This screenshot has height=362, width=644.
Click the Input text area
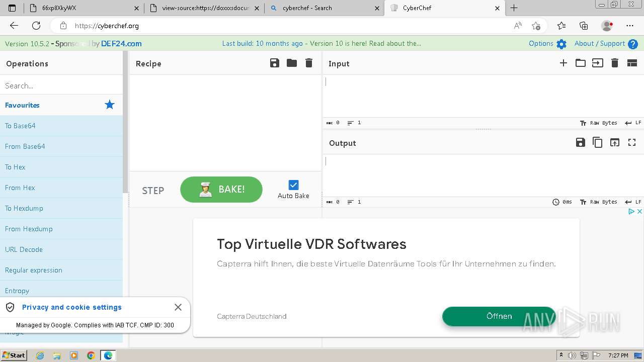[483, 96]
